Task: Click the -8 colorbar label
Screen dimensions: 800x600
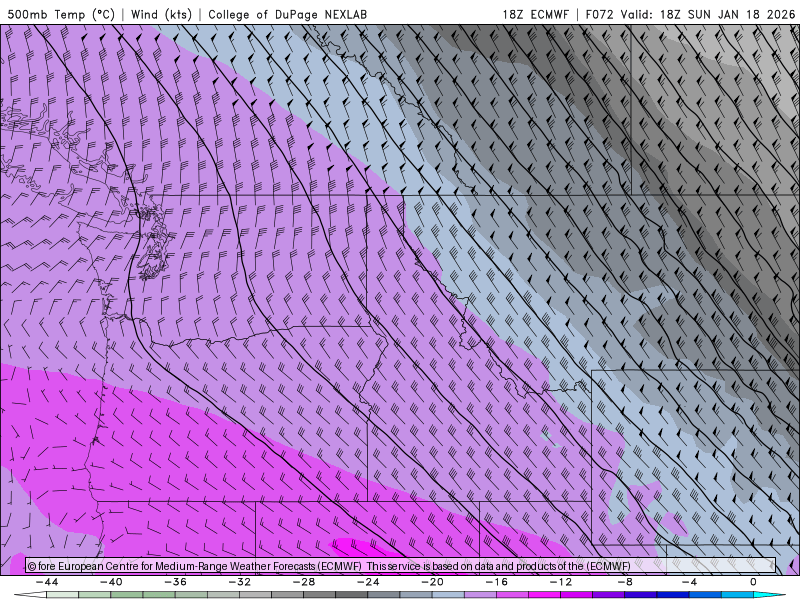Action: point(624,582)
